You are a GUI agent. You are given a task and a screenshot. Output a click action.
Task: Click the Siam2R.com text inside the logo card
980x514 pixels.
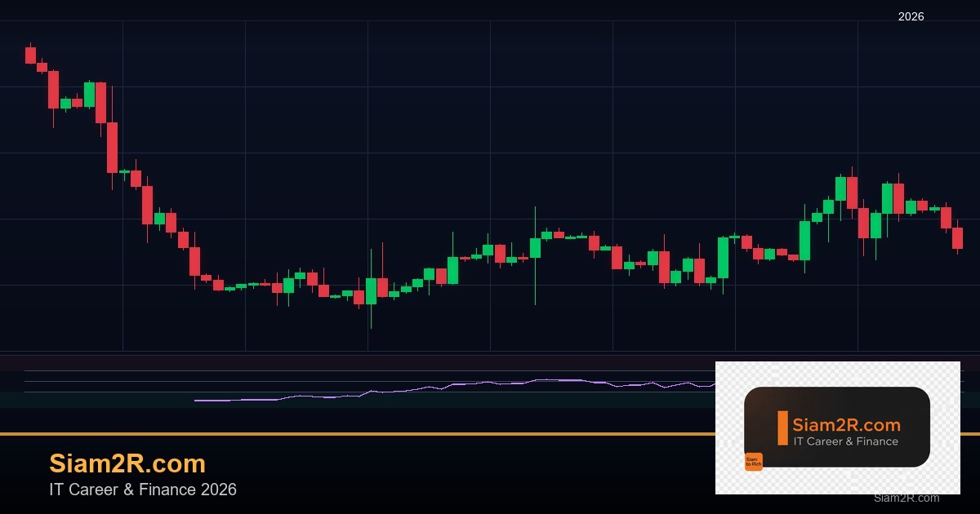tap(846, 425)
